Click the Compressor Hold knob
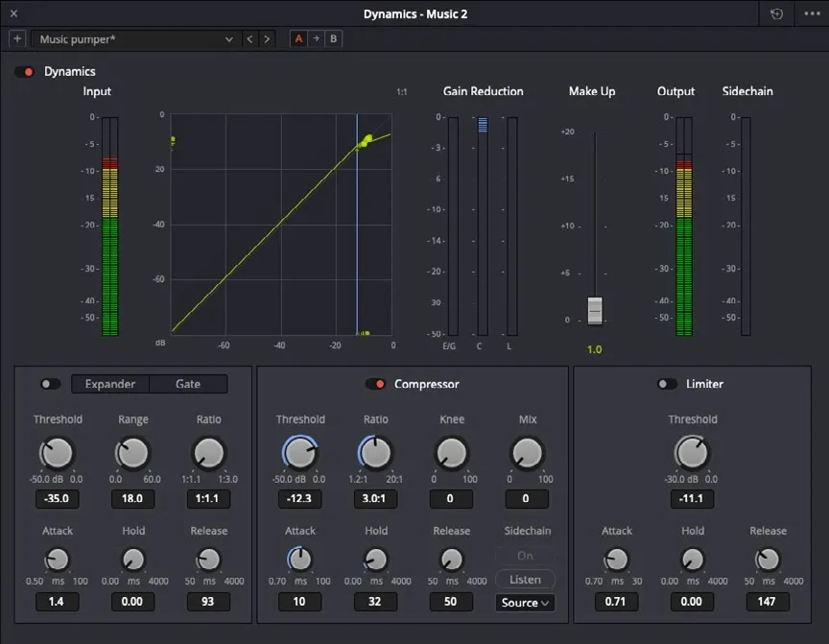The width and height of the screenshot is (829, 644). (375, 560)
